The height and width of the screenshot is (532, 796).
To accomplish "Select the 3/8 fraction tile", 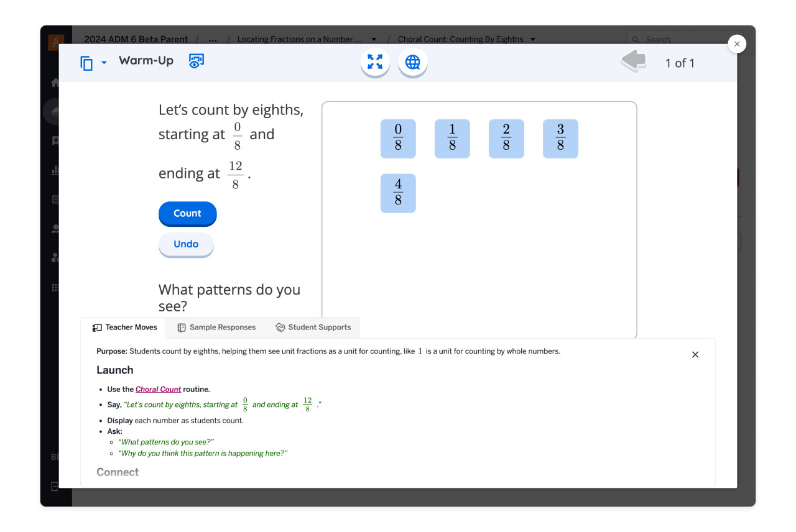I will click(560, 139).
